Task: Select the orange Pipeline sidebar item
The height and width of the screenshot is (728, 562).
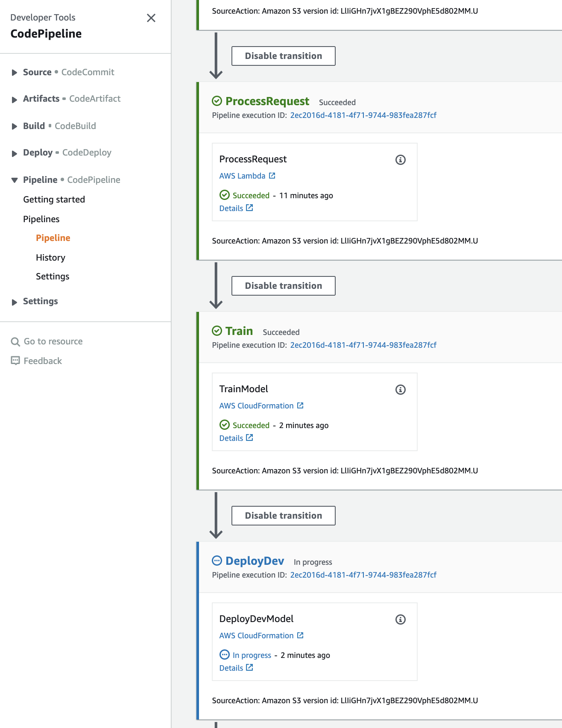Action: click(53, 238)
